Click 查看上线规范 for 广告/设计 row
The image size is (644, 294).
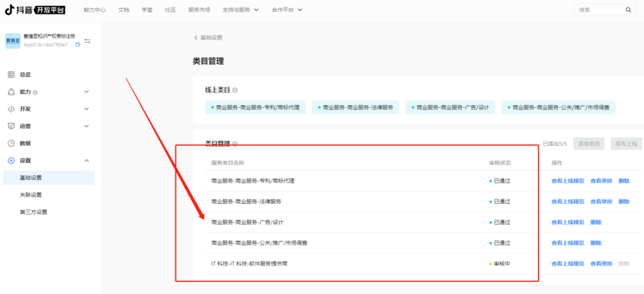[x=568, y=222]
